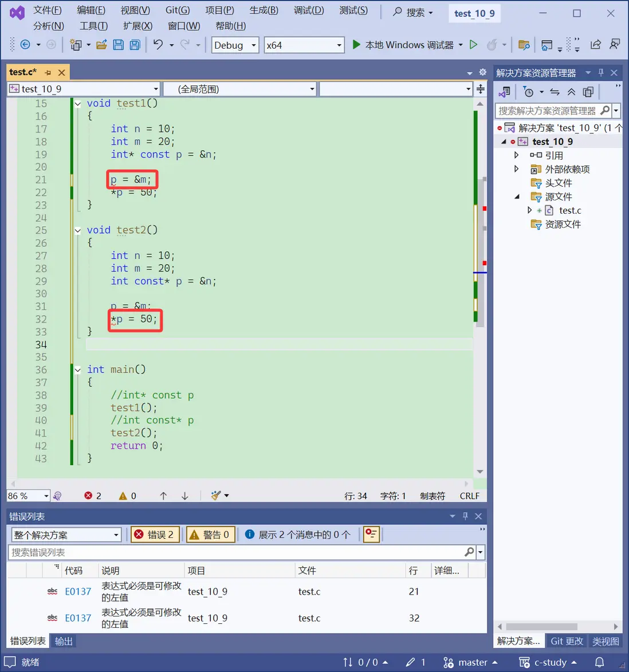Click the Save All toolbar icon

[x=135, y=45]
